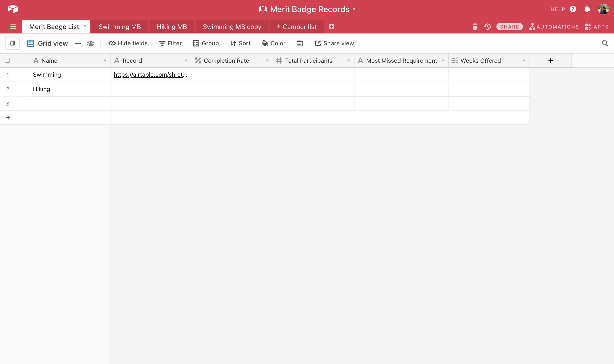
Task: Open the Weeks Offered field dropdown arrow
Action: pyautogui.click(x=524, y=61)
